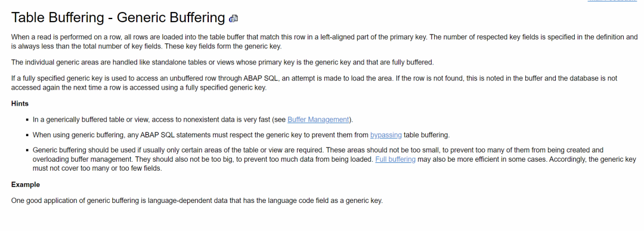644x231 pixels.
Task: Open the Full buffering link
Action: (395, 159)
